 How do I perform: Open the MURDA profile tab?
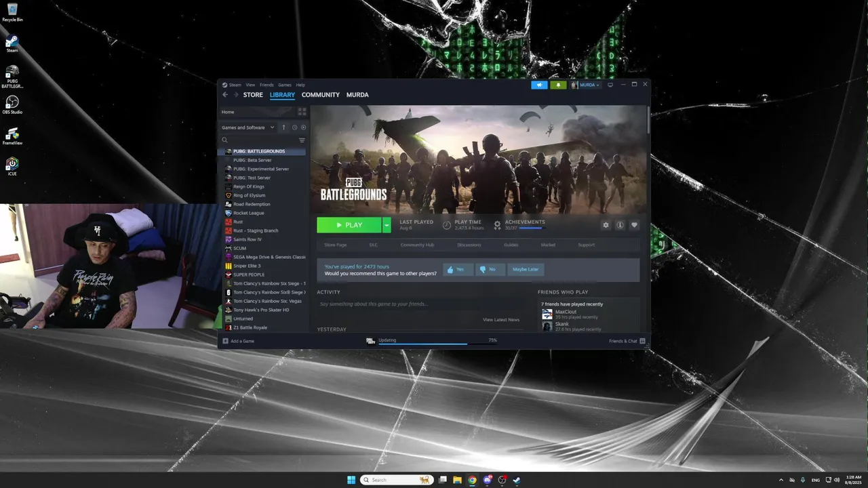(x=357, y=95)
